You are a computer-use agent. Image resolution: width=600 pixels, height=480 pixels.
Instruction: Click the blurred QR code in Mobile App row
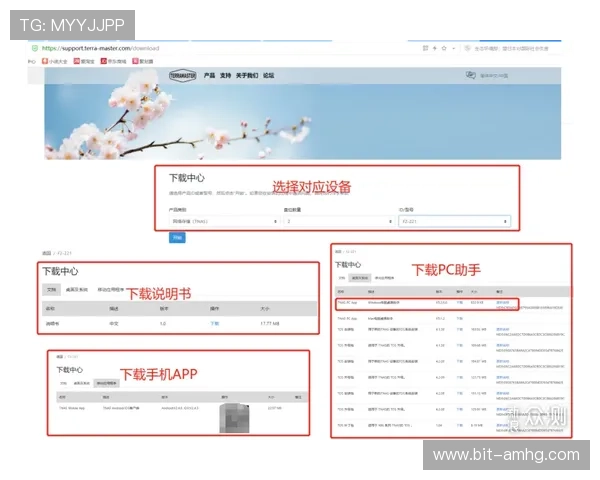235,418
